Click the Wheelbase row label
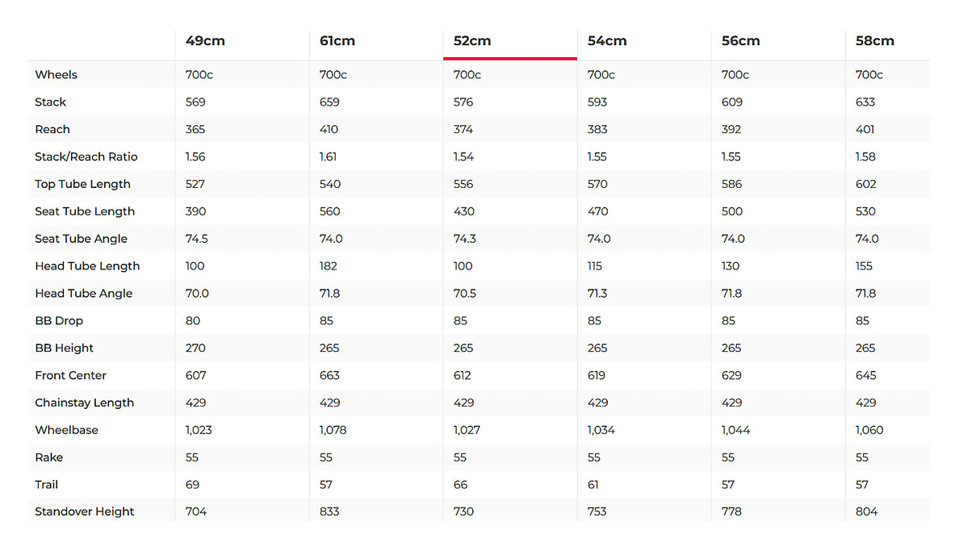 pyautogui.click(x=66, y=430)
